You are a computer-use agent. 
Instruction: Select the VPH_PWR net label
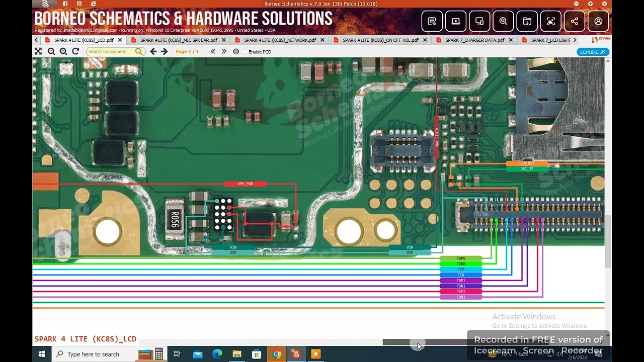[245, 184]
